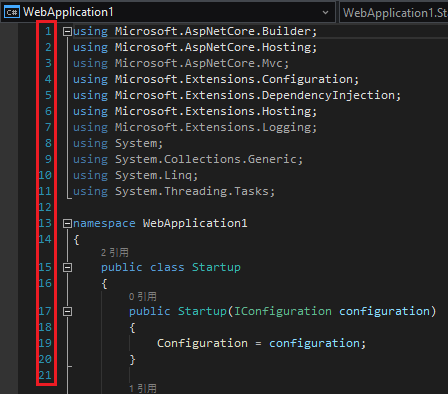The image size is (448, 394).
Task: Open the '2 引用' CodeLens above Startup class
Action: click(x=115, y=253)
